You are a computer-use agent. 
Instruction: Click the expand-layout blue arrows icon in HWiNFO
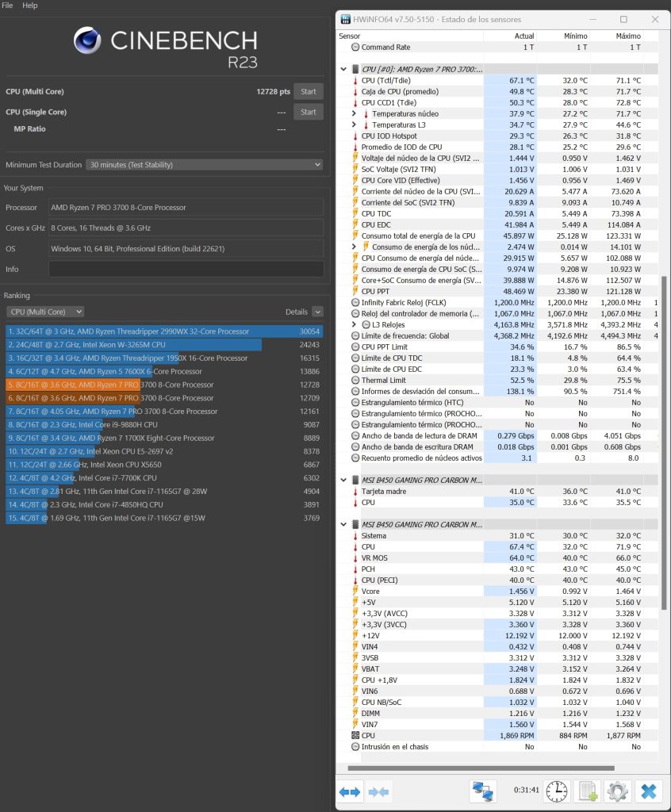pyautogui.click(x=350, y=792)
